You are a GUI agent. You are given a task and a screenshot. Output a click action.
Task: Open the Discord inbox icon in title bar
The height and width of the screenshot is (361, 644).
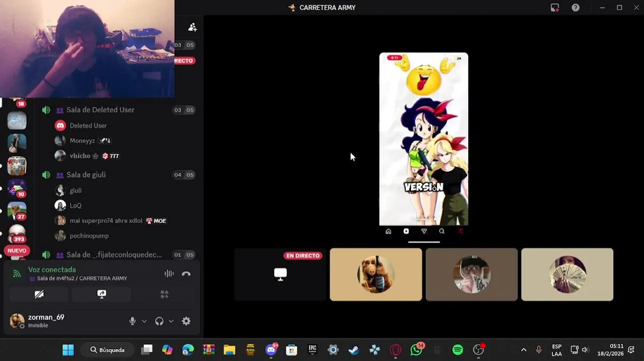coord(555,8)
